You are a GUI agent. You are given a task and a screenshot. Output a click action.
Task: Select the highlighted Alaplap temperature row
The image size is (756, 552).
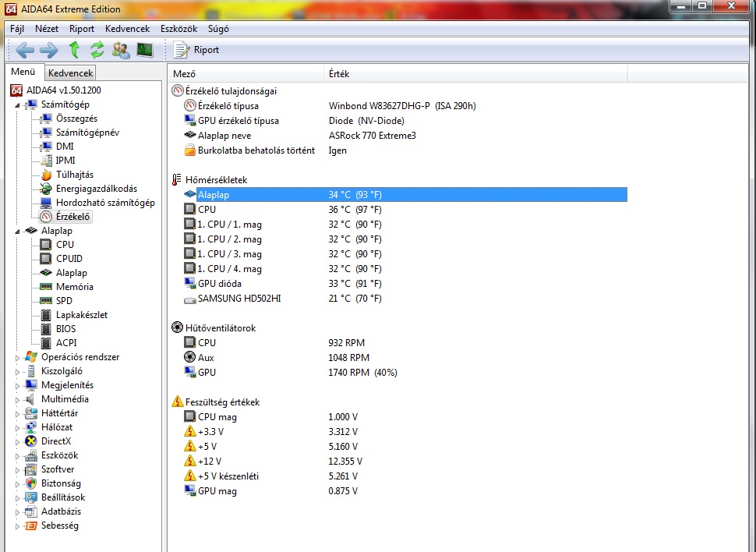[405, 194]
